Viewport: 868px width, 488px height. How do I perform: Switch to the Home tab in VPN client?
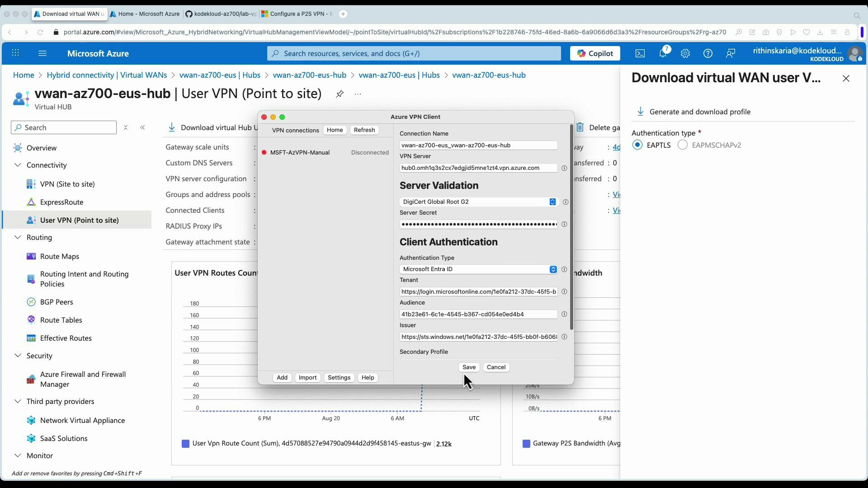[x=335, y=130]
